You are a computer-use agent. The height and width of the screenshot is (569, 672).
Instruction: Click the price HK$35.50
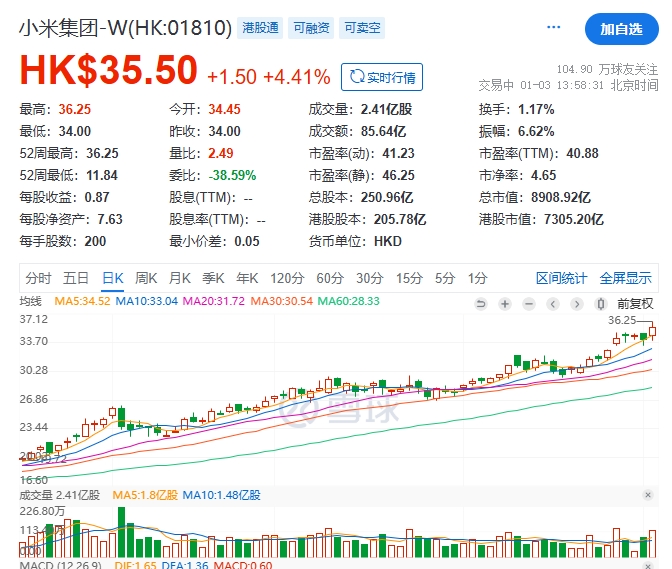[x=108, y=70]
